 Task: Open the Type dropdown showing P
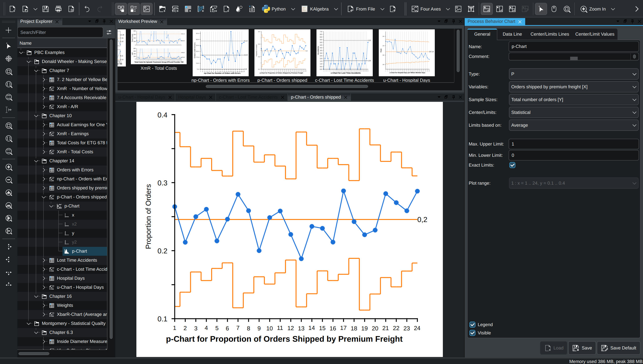coord(573,74)
